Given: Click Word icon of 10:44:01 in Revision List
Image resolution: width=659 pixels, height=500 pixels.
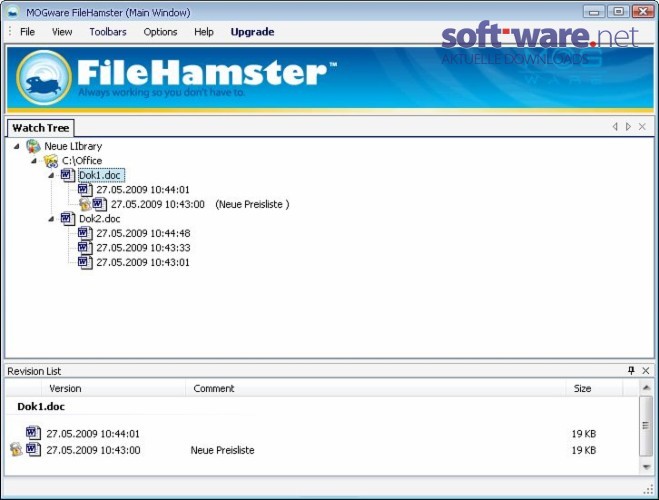Looking at the screenshot, I should coord(33,433).
